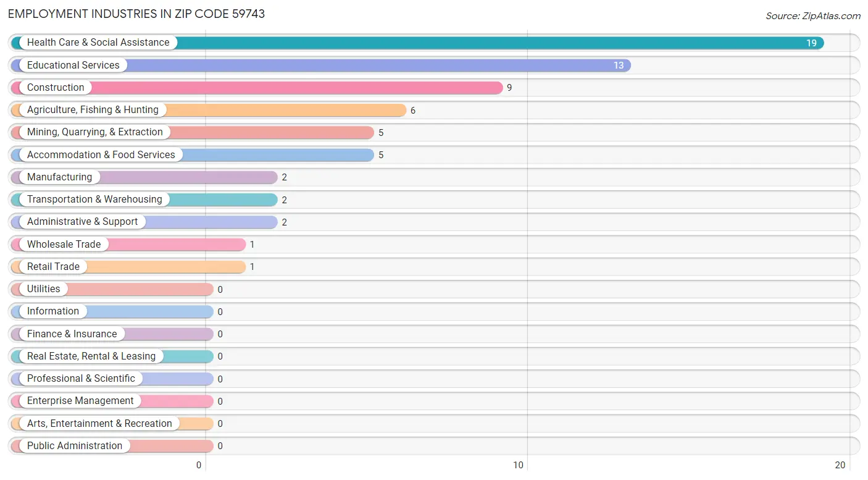Select the Wholesale Trade label

point(64,244)
